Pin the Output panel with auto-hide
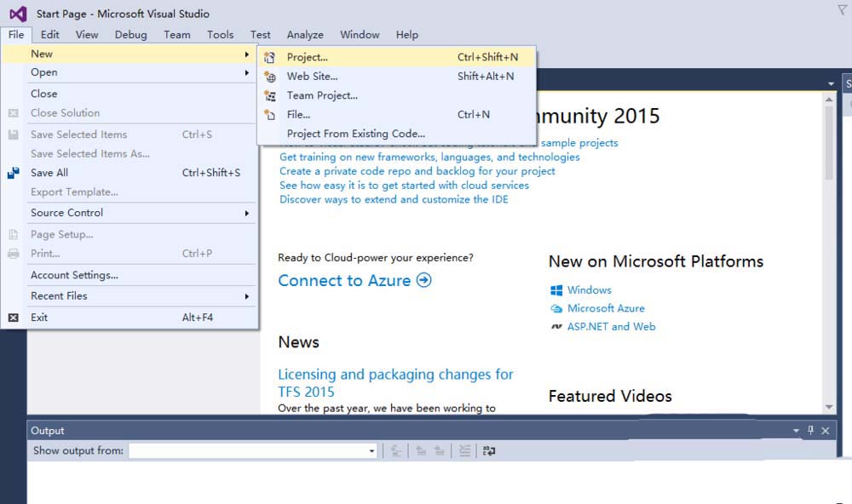This screenshot has height=504, width=852. coord(810,431)
